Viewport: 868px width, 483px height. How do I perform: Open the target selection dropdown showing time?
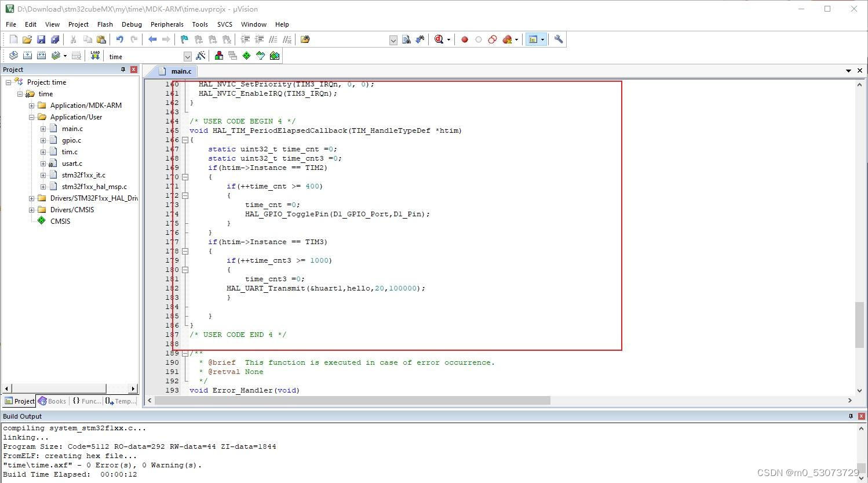[x=187, y=56]
